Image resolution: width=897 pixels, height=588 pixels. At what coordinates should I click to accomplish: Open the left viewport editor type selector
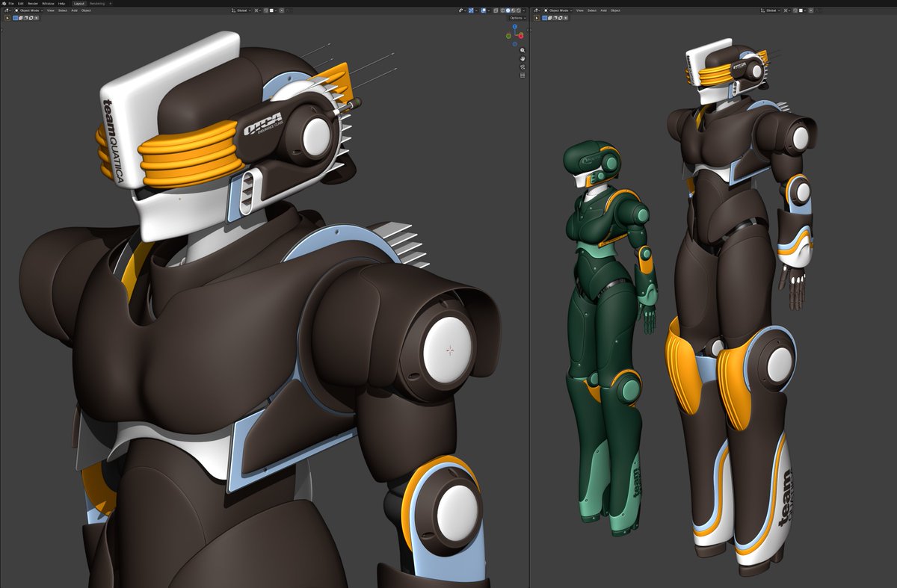tap(7, 10)
